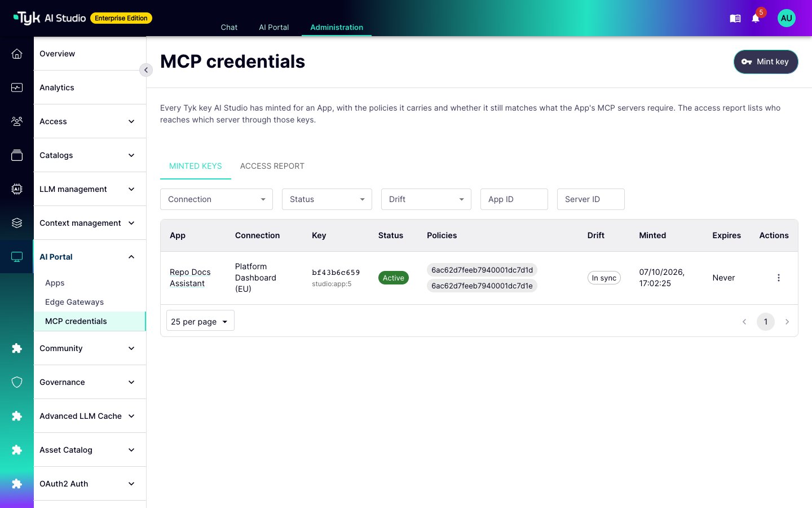Screen dimensions: 812x508
Task: Click the Advanced LLM Cache puzzle icon
Action: pos(17,416)
